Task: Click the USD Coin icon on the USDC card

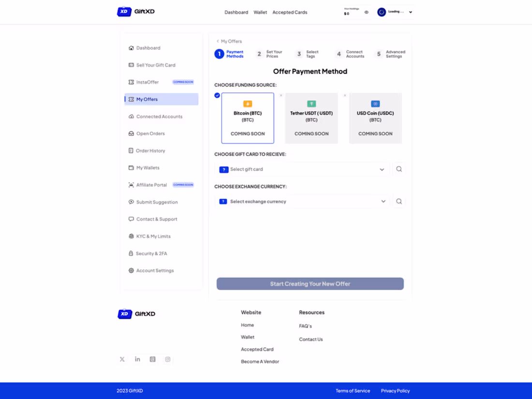Action: point(375,103)
